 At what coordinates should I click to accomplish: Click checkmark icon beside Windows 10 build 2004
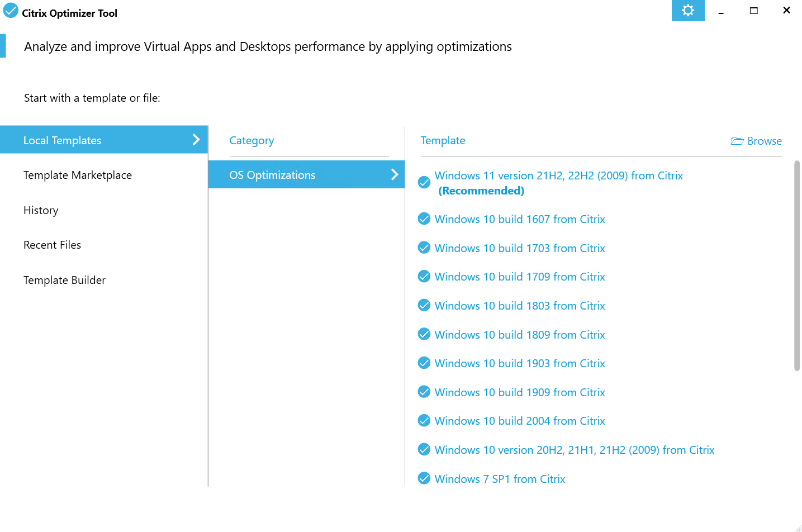[x=424, y=421]
